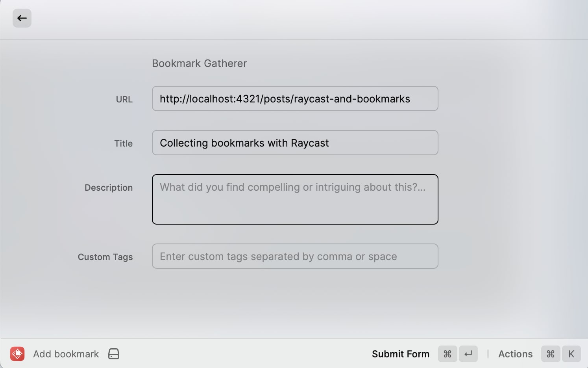Screen dimensions: 588x368
Task: Edit the Title field text
Action: [295, 143]
